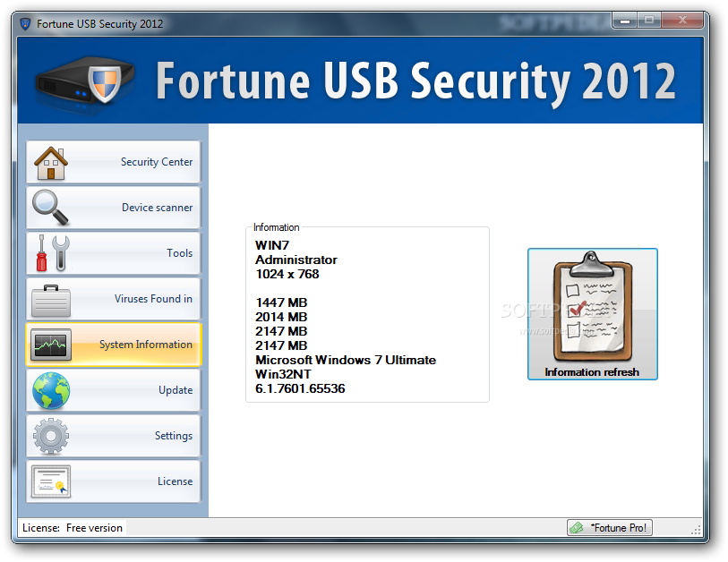This screenshot has width=728, height=562.
Task: Click the 1447 MB memory value
Action: [x=281, y=302]
